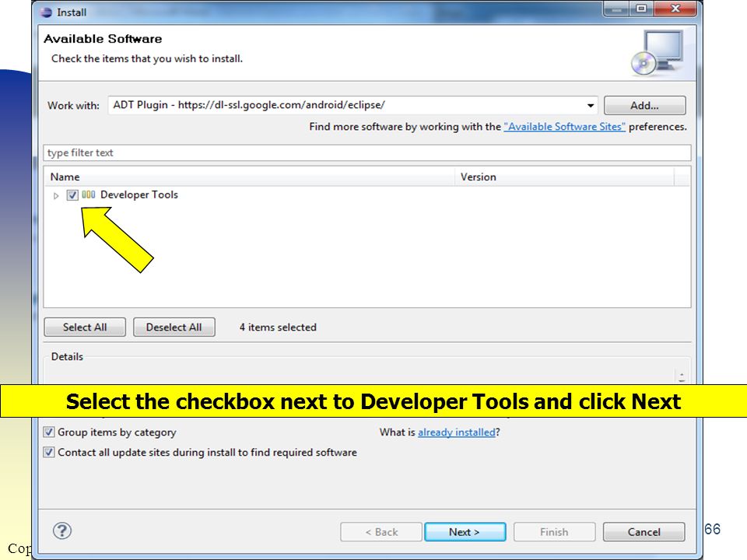Click the Eclipse icon in title bar
Image resolution: width=747 pixels, height=560 pixels.
(46, 12)
